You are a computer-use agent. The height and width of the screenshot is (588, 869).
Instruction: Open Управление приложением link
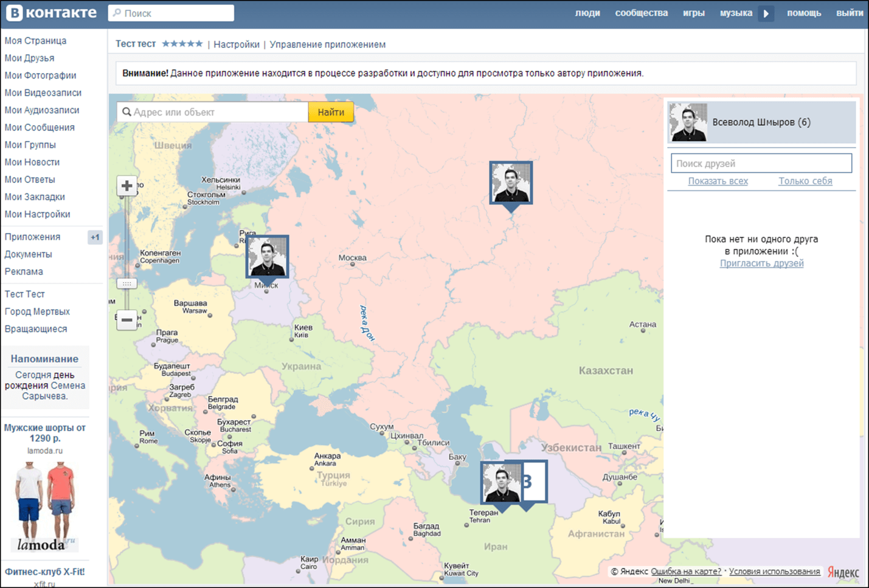(327, 44)
